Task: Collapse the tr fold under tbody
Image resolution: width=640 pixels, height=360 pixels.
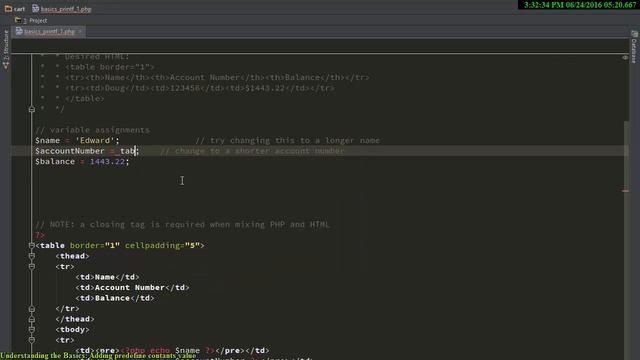Action: (32, 340)
